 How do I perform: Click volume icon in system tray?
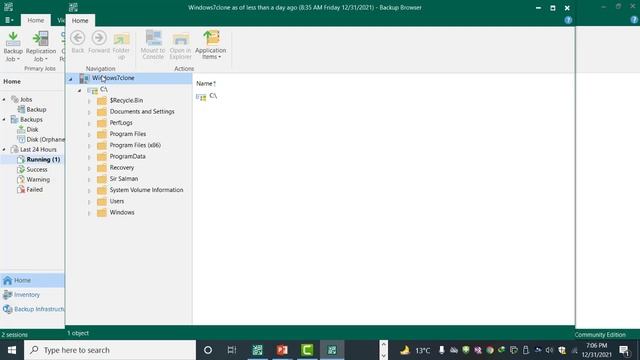[x=549, y=350]
